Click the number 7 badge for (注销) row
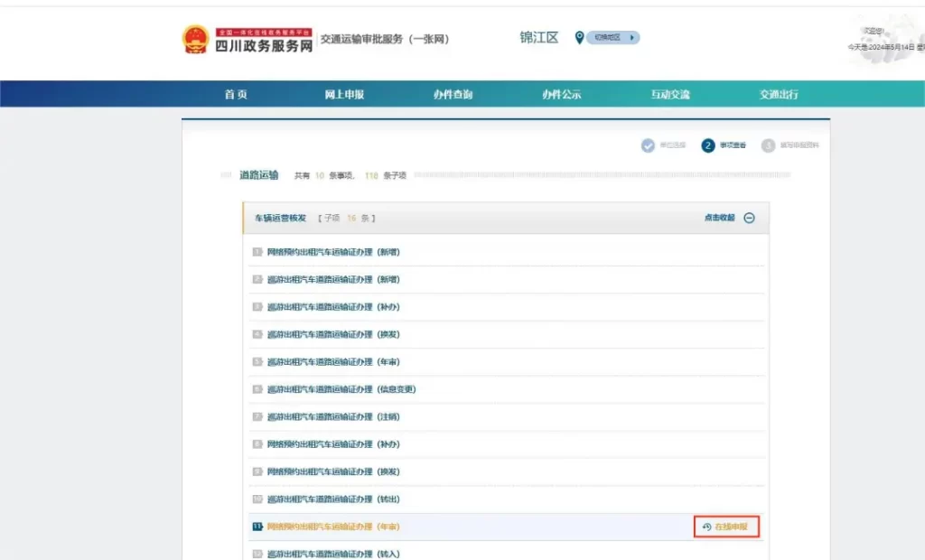This screenshot has height=560, width=925. (257, 416)
